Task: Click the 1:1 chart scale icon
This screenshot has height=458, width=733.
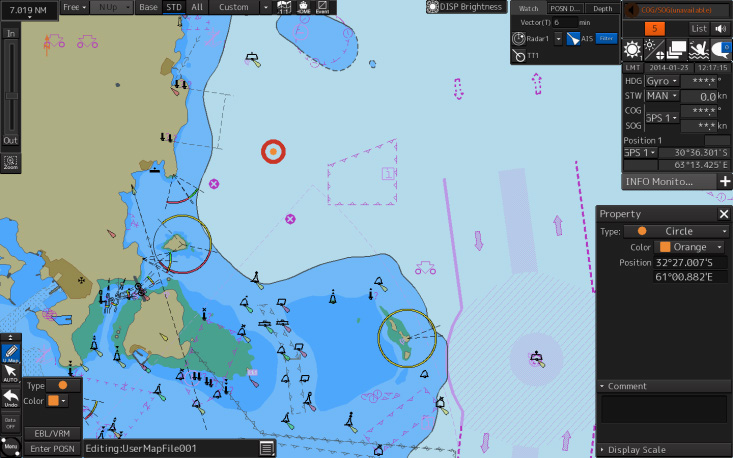Action: click(284, 7)
